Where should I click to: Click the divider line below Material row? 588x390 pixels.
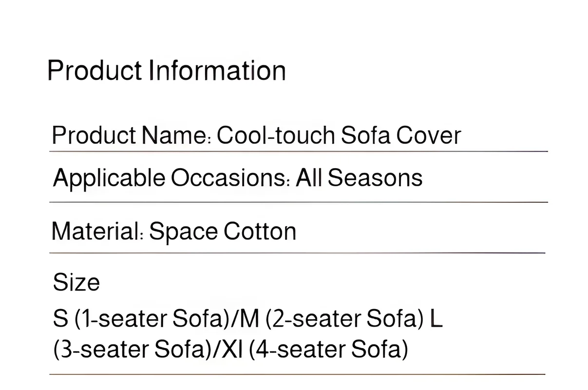(297, 253)
